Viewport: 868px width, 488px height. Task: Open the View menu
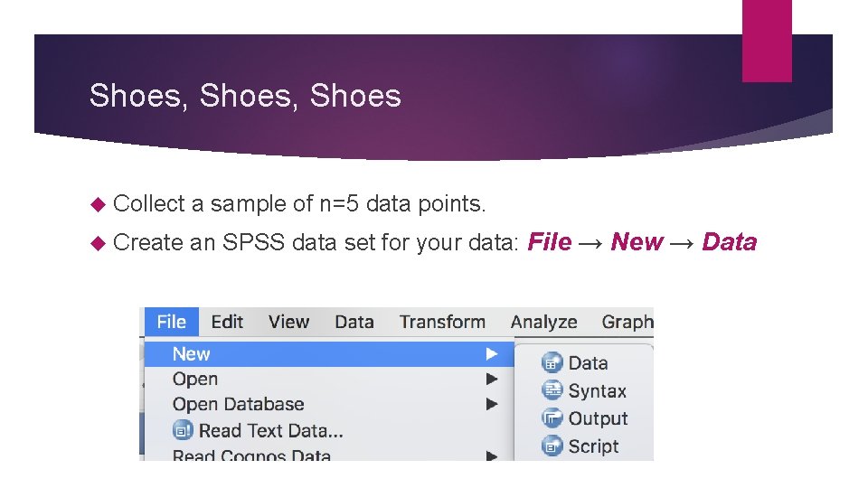click(x=288, y=322)
